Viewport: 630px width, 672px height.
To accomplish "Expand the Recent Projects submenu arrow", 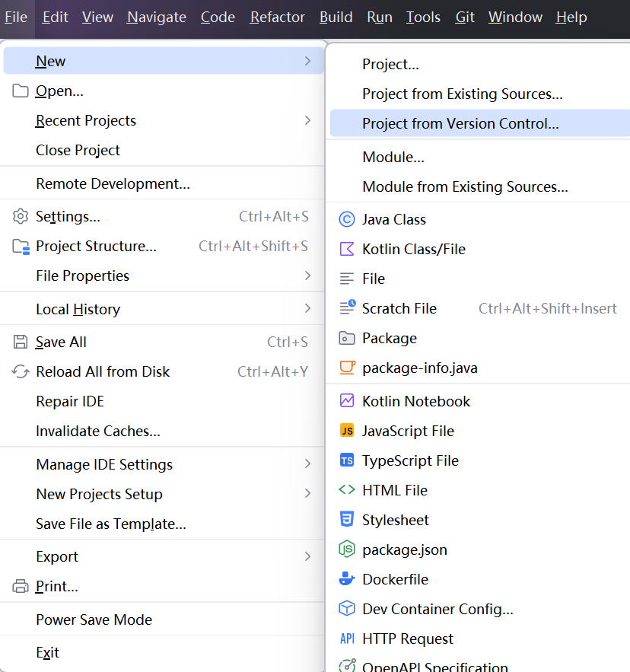I will (x=307, y=120).
